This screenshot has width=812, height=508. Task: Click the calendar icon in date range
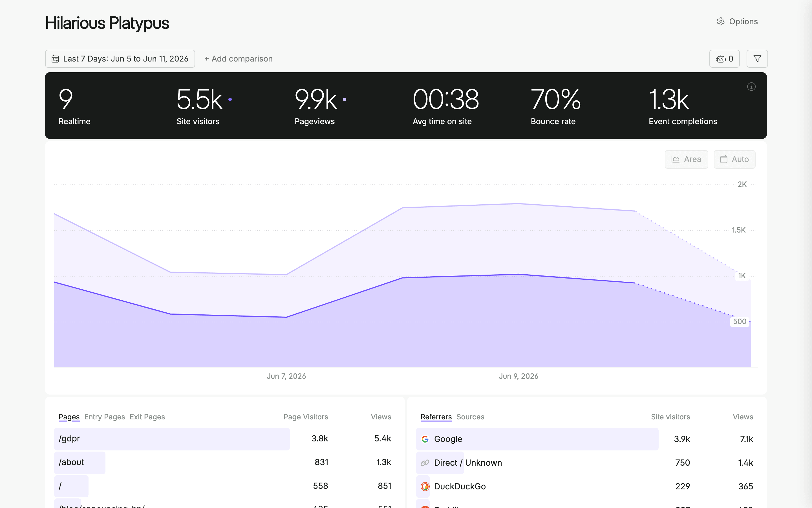click(55, 59)
